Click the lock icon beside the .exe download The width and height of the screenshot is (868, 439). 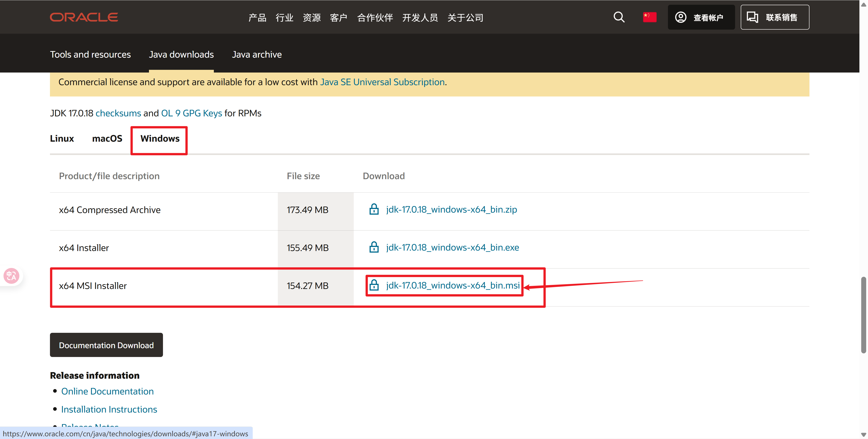click(x=374, y=247)
